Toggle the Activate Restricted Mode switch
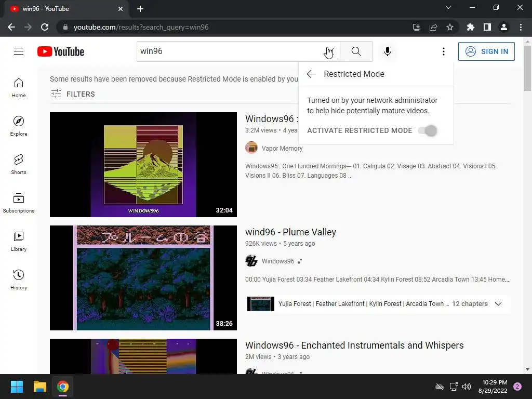 (x=428, y=130)
